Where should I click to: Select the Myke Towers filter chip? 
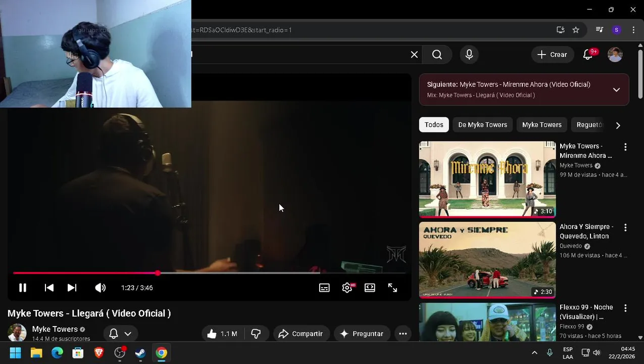pos(541,125)
